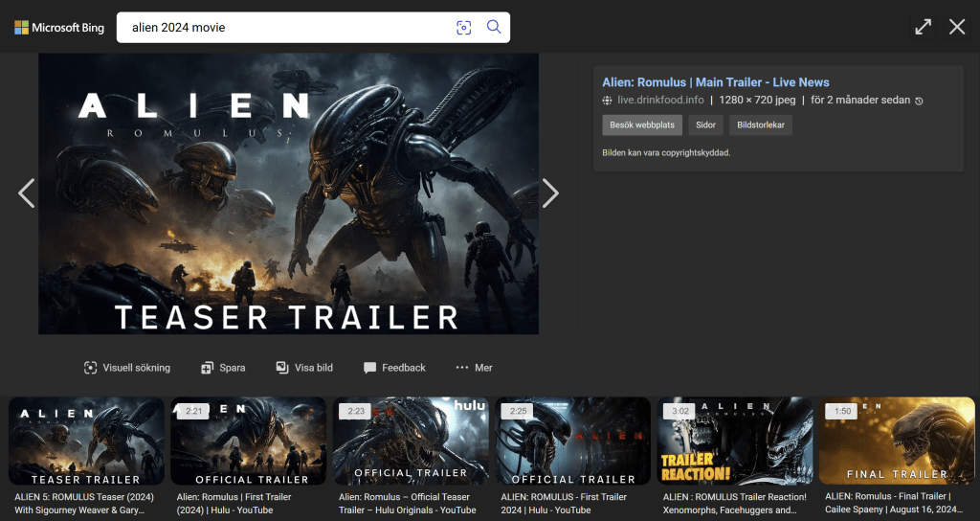
Task: Open the image via Visa bild
Action: click(304, 368)
